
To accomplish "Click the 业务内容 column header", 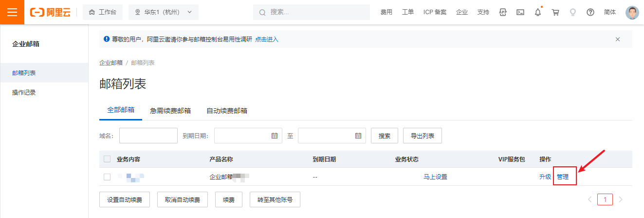I will tap(129, 159).
